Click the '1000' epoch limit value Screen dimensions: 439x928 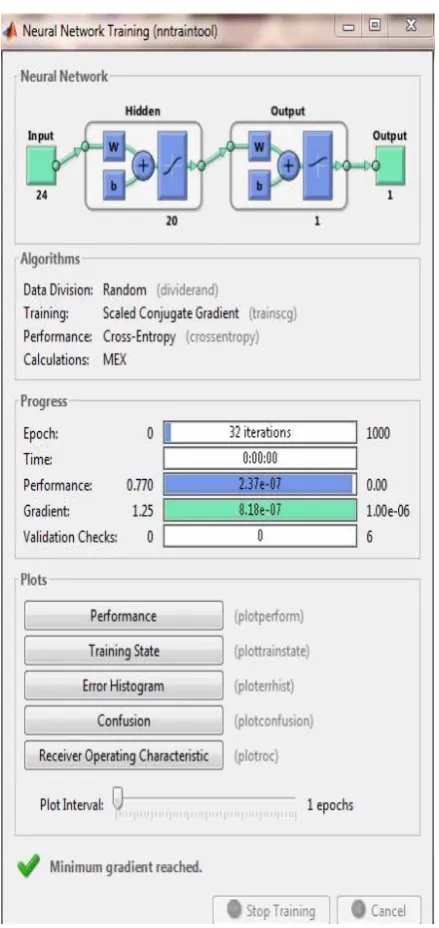[x=378, y=433]
